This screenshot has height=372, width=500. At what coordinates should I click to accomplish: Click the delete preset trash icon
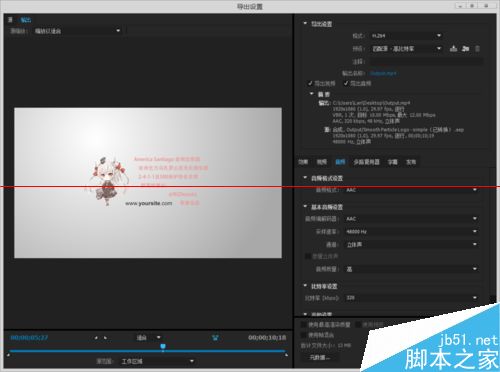tap(477, 49)
